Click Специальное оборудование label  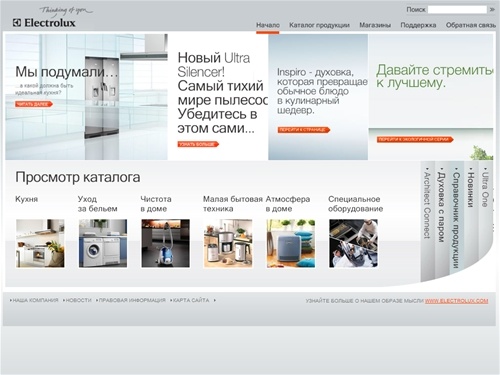click(x=355, y=204)
